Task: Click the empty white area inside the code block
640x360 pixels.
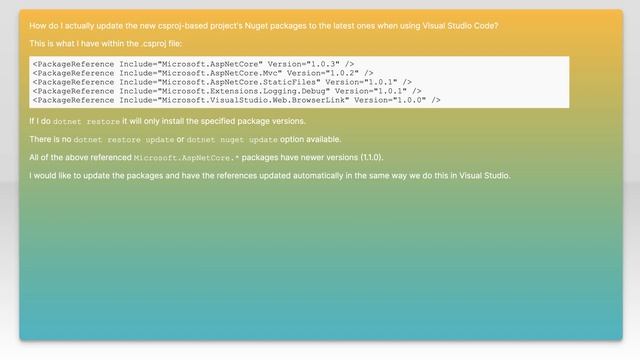Action: pos(506,82)
